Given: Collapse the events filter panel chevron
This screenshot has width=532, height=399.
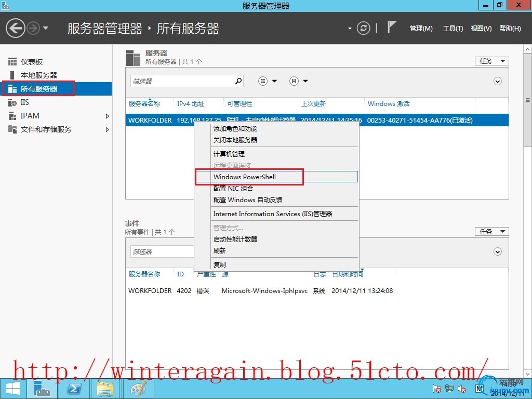Looking at the screenshot, I should pyautogui.click(x=497, y=252).
